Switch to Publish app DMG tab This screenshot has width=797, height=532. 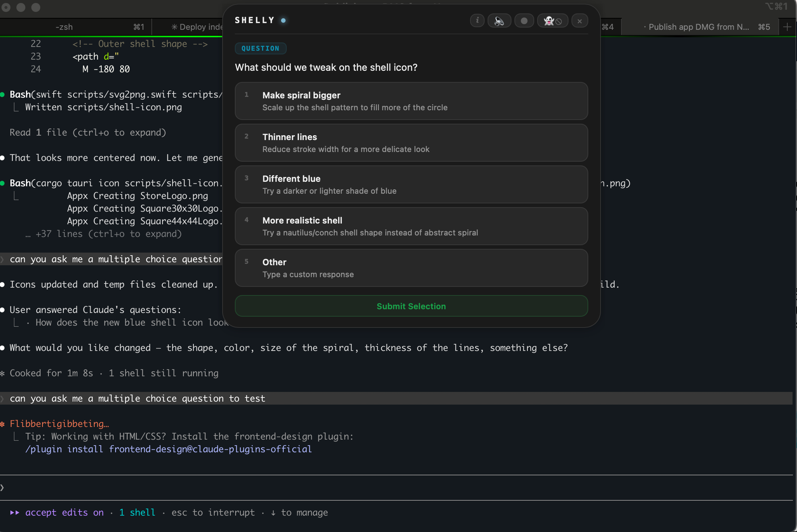tap(698, 27)
